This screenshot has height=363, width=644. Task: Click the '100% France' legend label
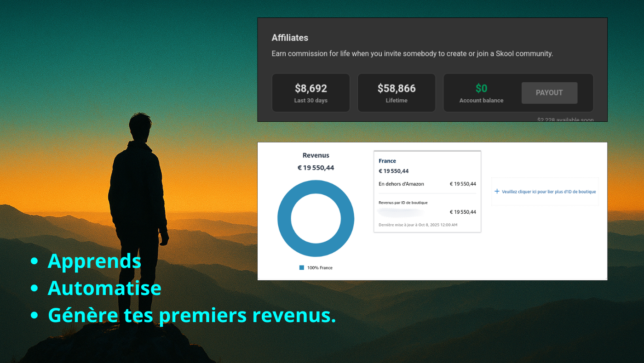click(320, 268)
